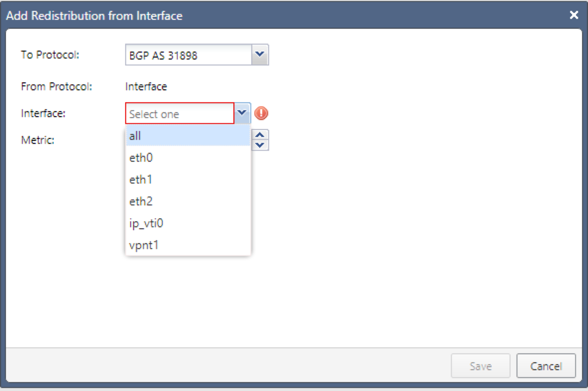Click the Save button
Screen dimensions: 588x391
pos(480,366)
